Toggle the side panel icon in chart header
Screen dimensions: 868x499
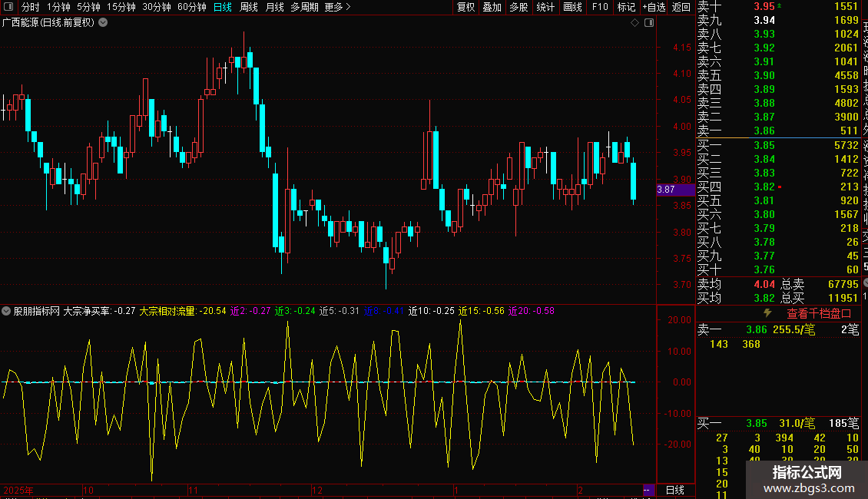tap(649, 23)
